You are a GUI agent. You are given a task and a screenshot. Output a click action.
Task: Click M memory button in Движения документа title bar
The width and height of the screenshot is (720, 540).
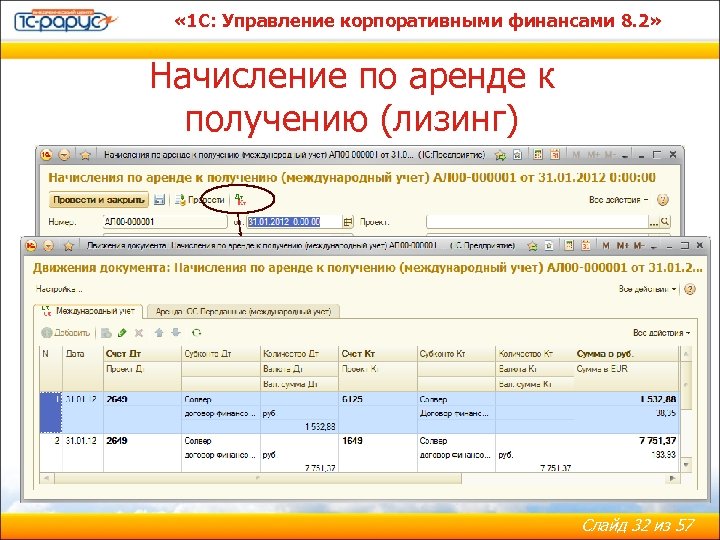pos(606,246)
